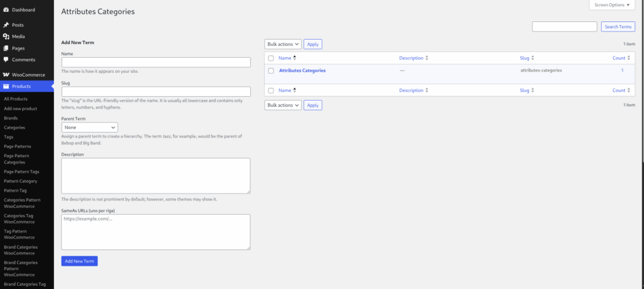Click sort arrows beside bottom Slug header
This screenshot has height=289, width=644.
532,90
